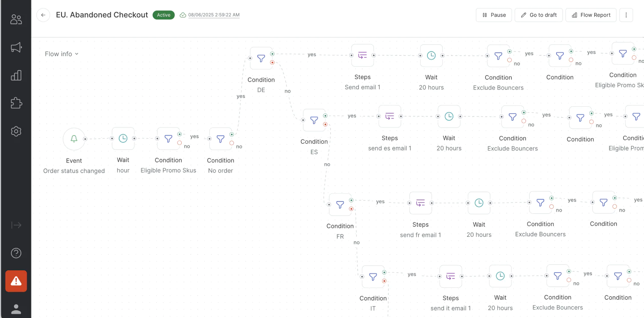
Task: Open the Help question mark icon
Action: pos(16,253)
